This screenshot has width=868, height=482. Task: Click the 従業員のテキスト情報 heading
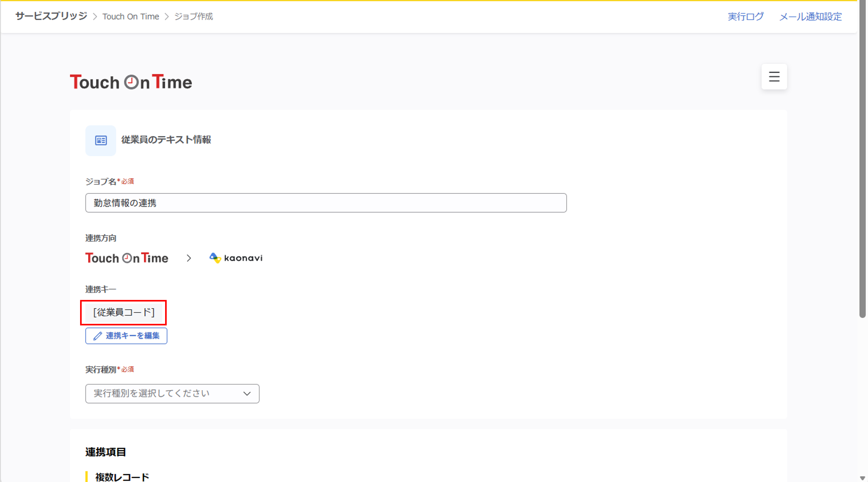(x=166, y=140)
